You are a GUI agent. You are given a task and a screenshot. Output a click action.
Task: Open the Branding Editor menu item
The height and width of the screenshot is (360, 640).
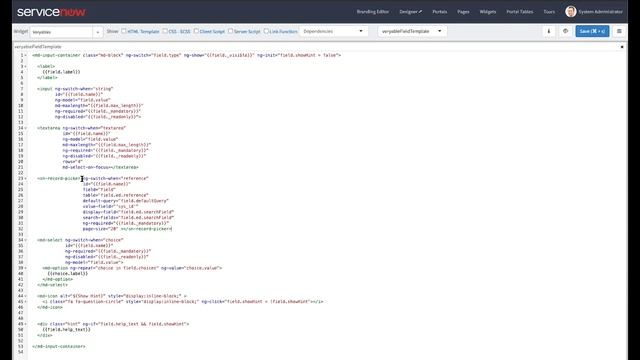[373, 12]
